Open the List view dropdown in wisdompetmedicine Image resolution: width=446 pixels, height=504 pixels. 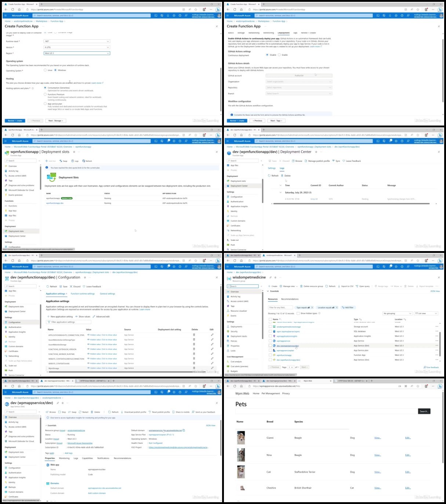426,313
